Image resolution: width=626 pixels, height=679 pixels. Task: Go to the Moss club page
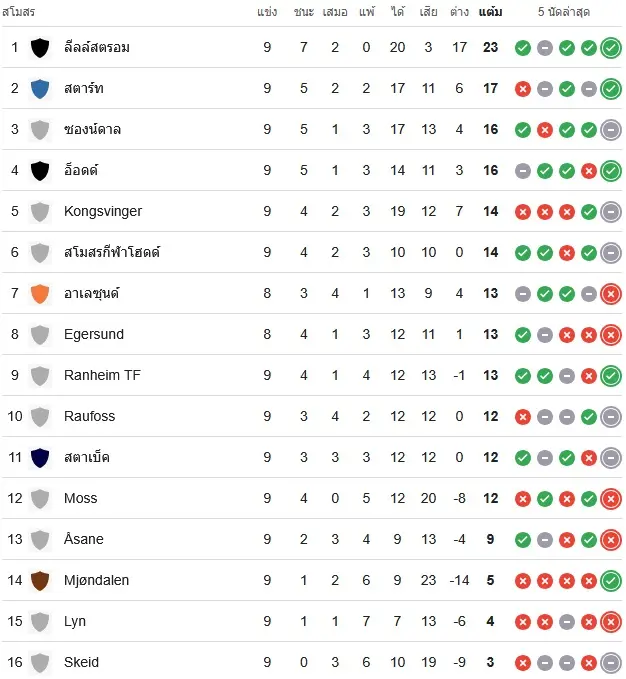80,499
